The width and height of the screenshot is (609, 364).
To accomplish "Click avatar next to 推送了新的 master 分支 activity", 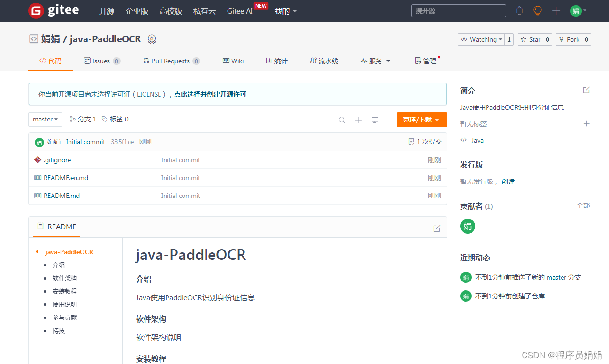I will click(x=465, y=277).
